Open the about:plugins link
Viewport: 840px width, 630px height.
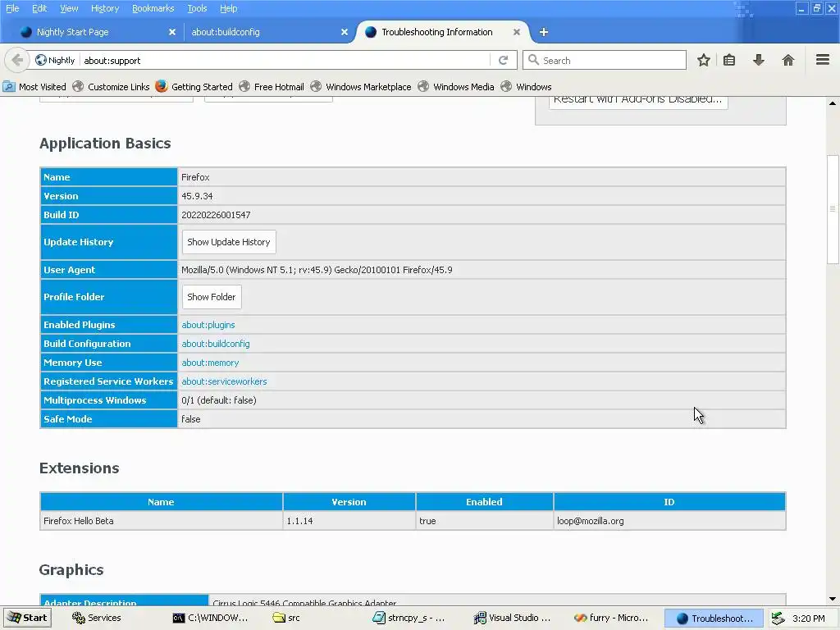coord(208,325)
